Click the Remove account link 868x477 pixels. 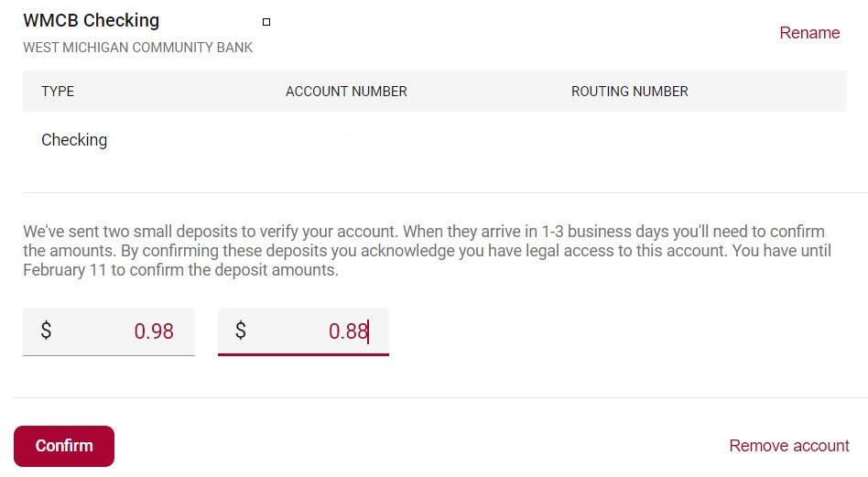(789, 446)
